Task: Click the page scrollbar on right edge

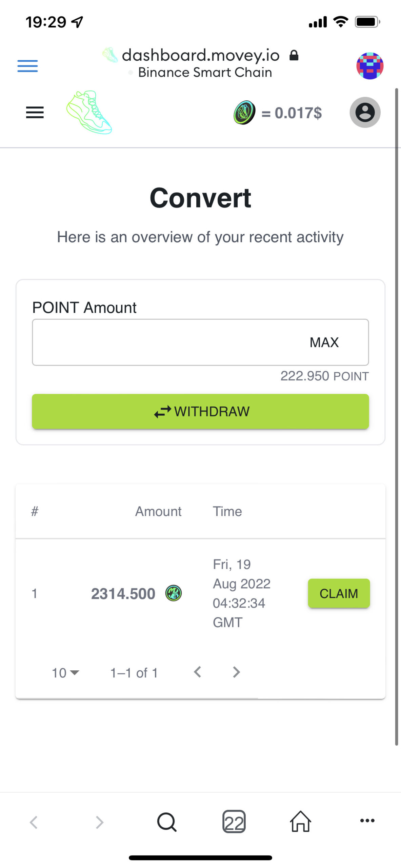Action: click(396, 407)
